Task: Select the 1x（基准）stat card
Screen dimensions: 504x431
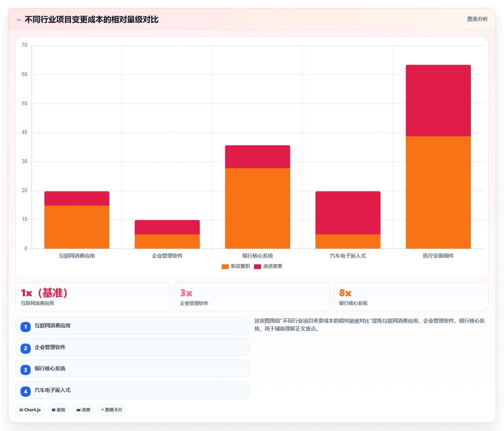Action: pyautogui.click(x=93, y=297)
